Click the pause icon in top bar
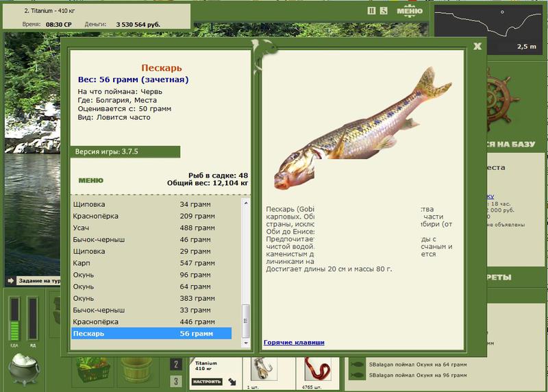 [371, 11]
